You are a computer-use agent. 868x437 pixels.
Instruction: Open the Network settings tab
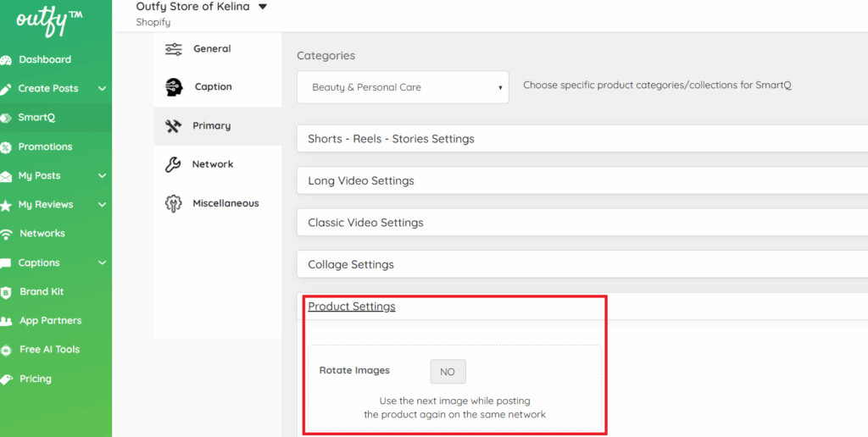click(212, 164)
